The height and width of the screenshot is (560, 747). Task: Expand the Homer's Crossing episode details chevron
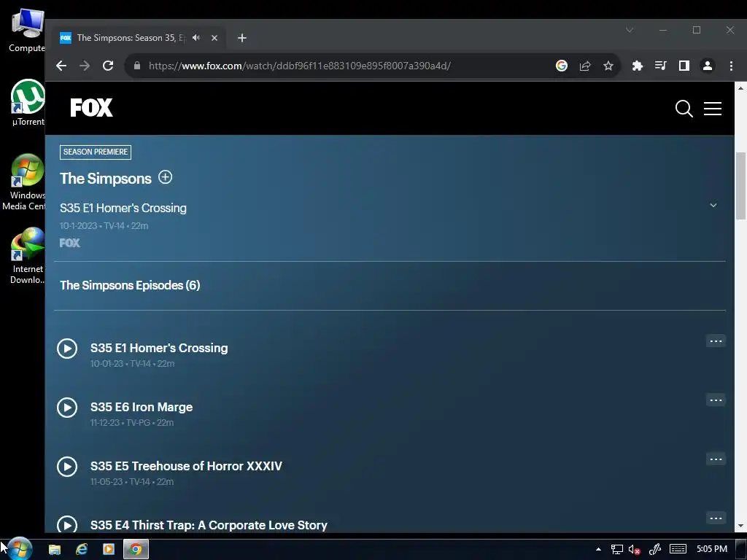coord(713,205)
